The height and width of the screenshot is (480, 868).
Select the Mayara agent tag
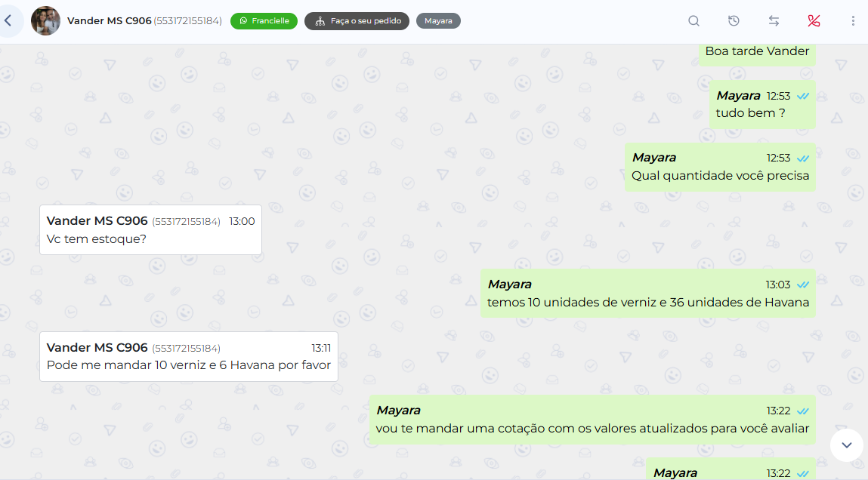point(438,21)
